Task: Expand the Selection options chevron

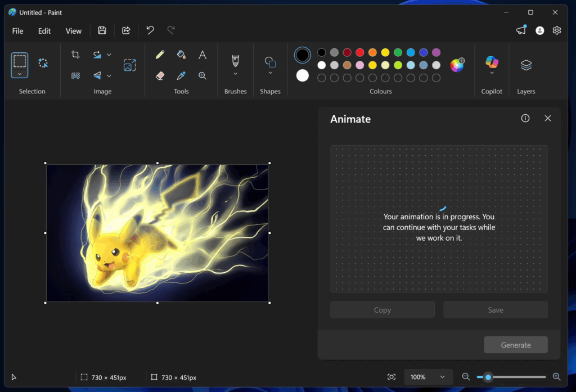Action: coord(20,74)
